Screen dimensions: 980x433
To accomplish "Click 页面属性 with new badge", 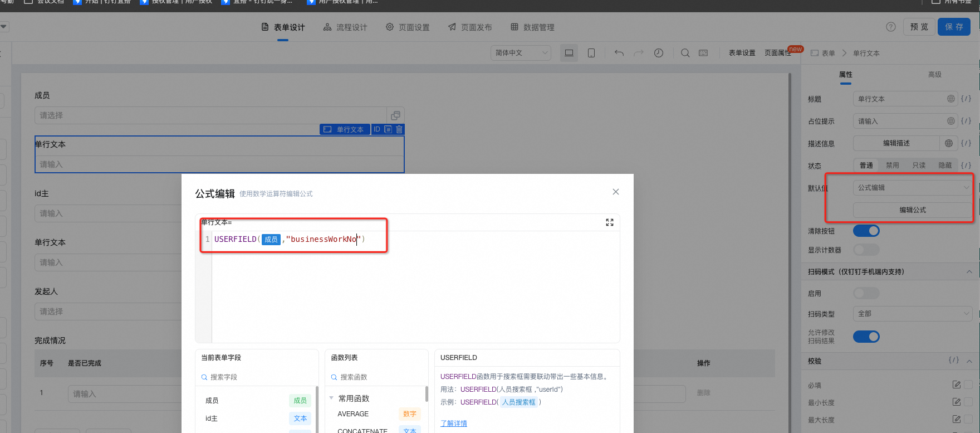I will [x=778, y=53].
